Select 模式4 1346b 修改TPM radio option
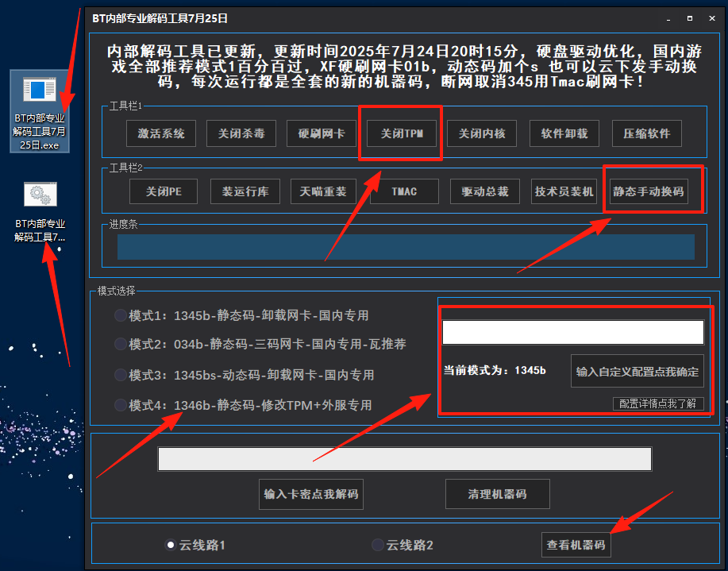This screenshot has width=728, height=571. (x=121, y=405)
